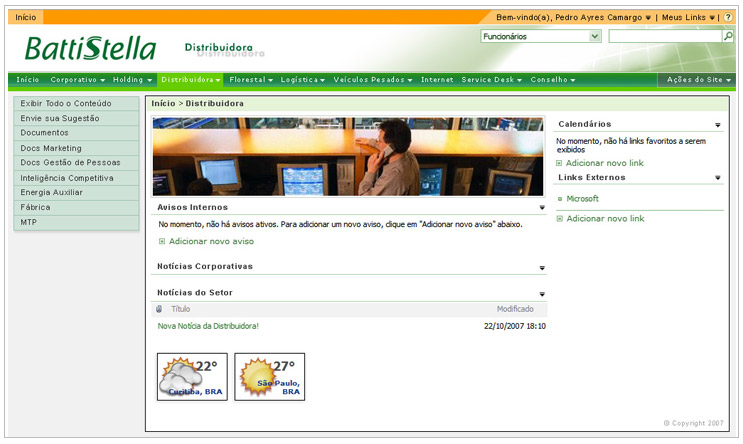Open Nova Notícia da Distribuidora link
743x444 pixels.
[208, 326]
